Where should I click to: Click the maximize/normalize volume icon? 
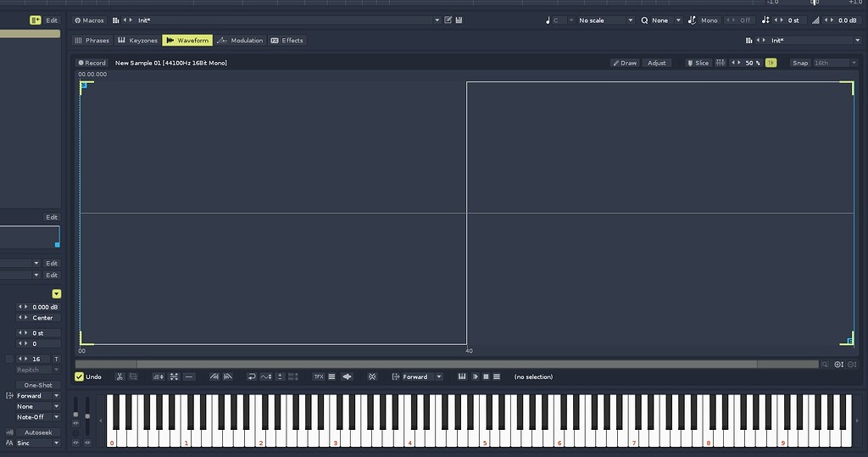tap(174, 376)
